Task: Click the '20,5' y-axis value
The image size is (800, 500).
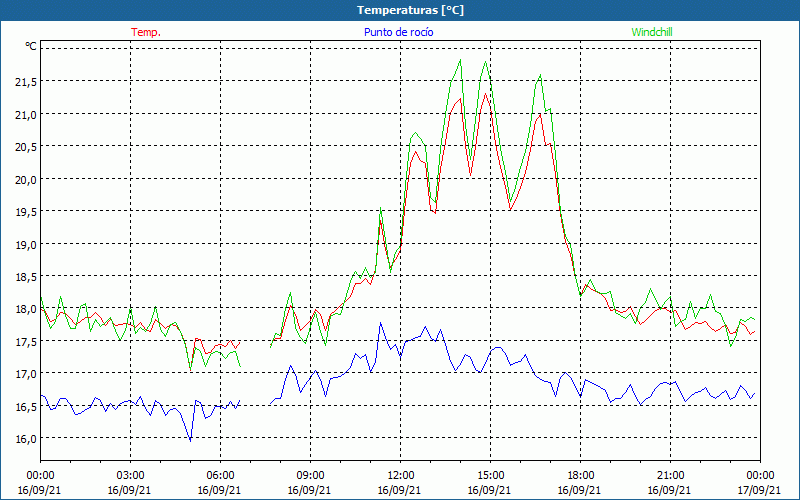Action: tap(26, 146)
